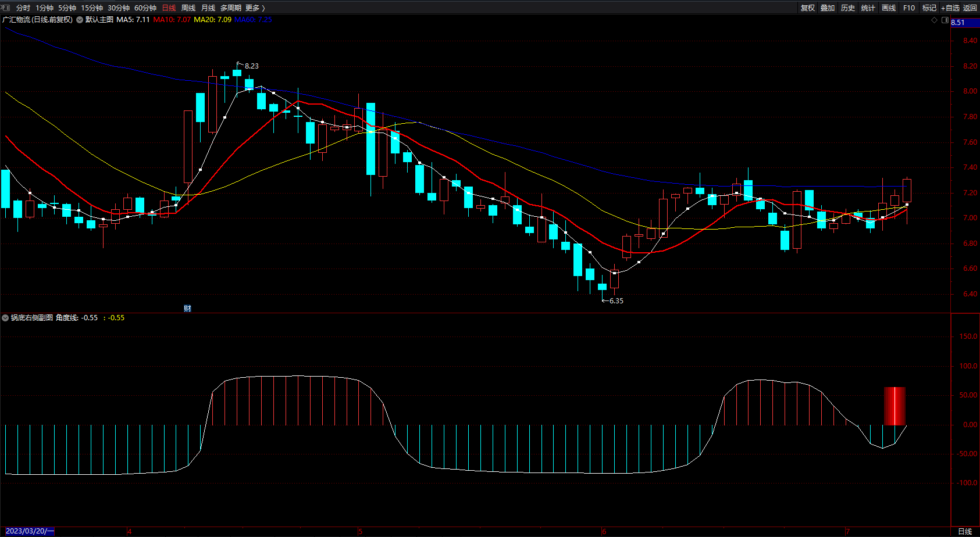Open the 历史 history view
Screen dimensions: 980x537
848,8
